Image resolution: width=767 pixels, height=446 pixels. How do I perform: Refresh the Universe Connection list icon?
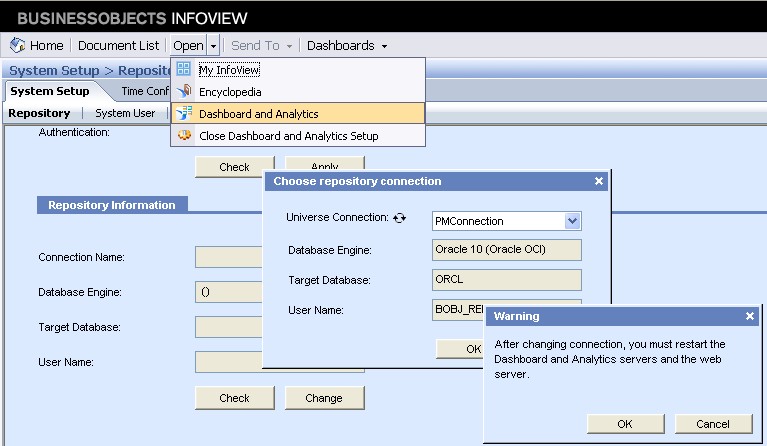(x=400, y=218)
